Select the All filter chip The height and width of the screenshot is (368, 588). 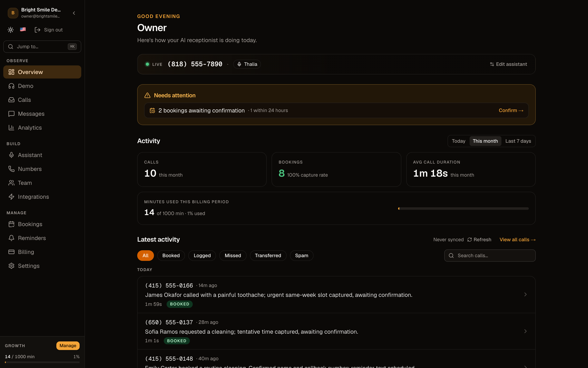(146, 256)
